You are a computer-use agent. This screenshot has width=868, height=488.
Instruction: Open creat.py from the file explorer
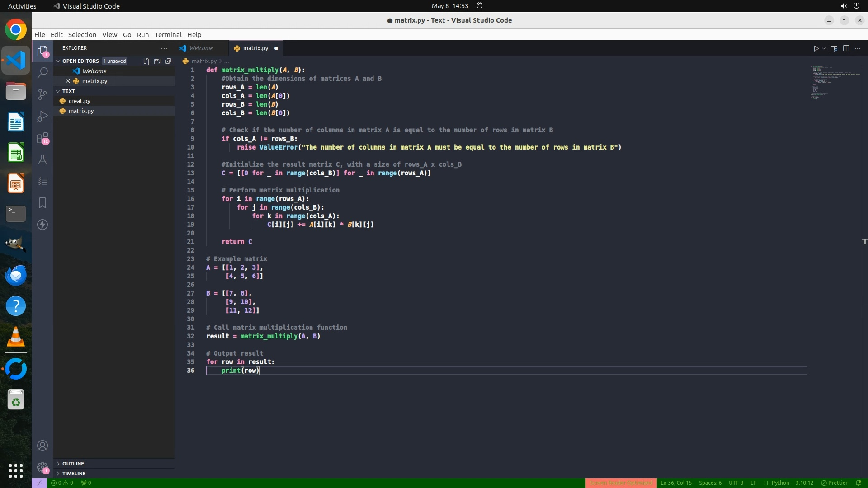pyautogui.click(x=80, y=101)
